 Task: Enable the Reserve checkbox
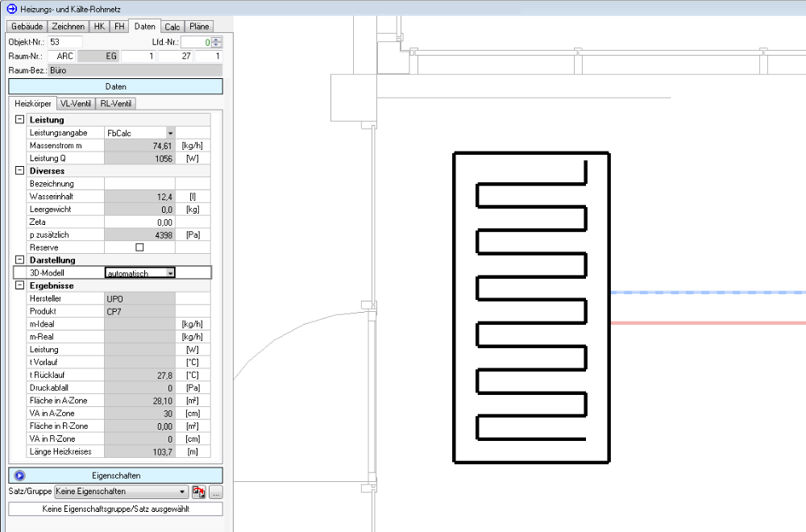pos(139,247)
